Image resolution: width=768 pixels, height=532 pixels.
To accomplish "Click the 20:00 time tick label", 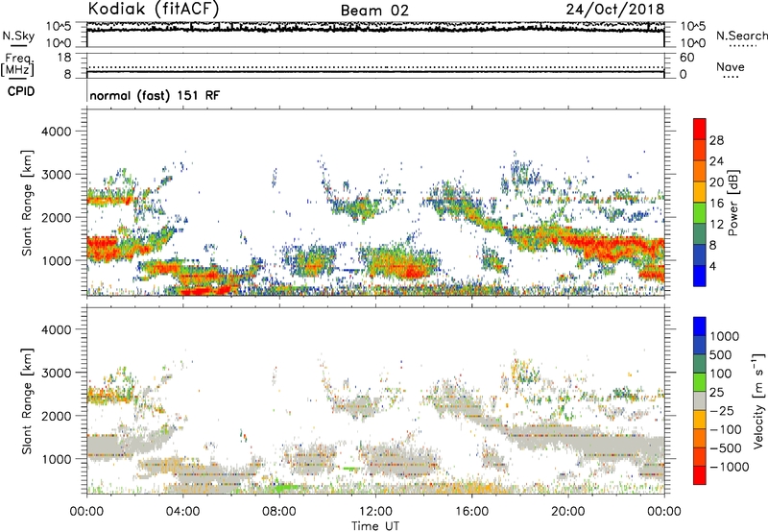I will (x=567, y=512).
